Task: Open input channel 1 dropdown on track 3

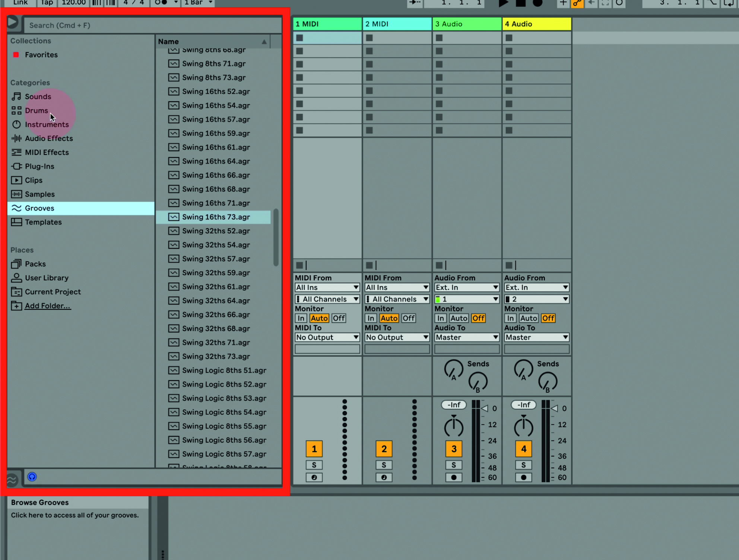Action: pyautogui.click(x=467, y=299)
